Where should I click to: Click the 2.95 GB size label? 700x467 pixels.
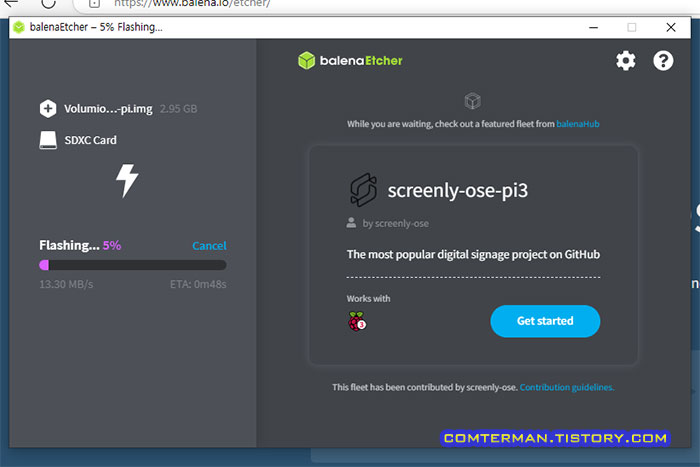tap(179, 109)
